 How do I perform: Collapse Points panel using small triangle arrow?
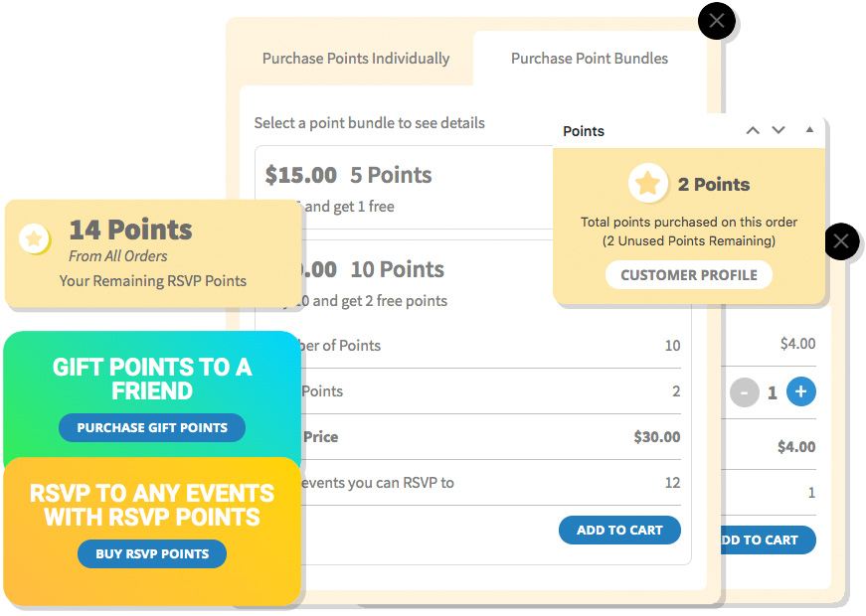point(809,130)
